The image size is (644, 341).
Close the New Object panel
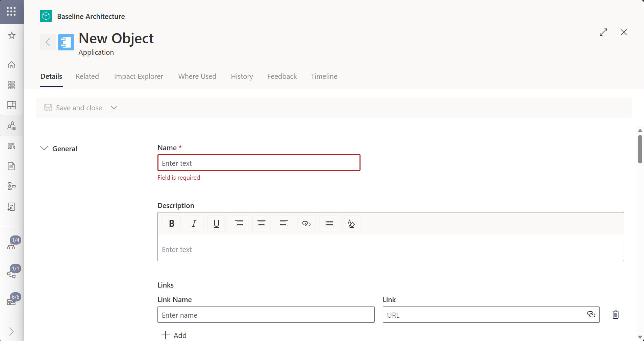[624, 32]
